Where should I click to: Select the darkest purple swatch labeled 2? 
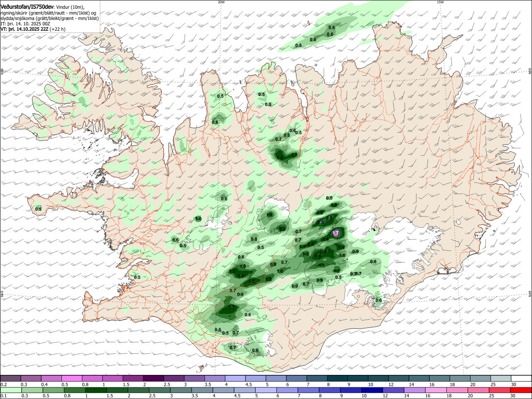153,378
